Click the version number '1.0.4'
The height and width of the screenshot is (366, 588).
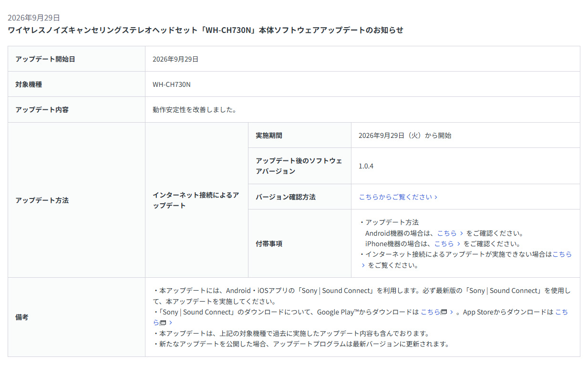(x=366, y=166)
